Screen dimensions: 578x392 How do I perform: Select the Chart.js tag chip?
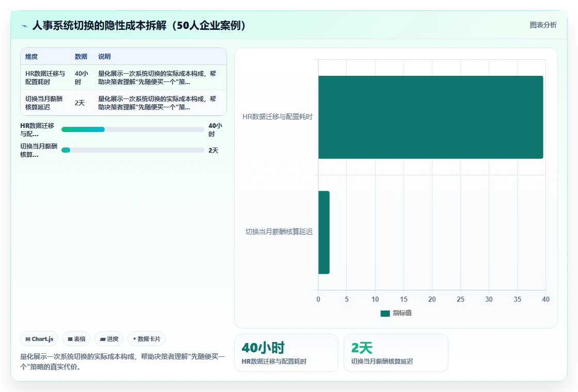click(39, 339)
